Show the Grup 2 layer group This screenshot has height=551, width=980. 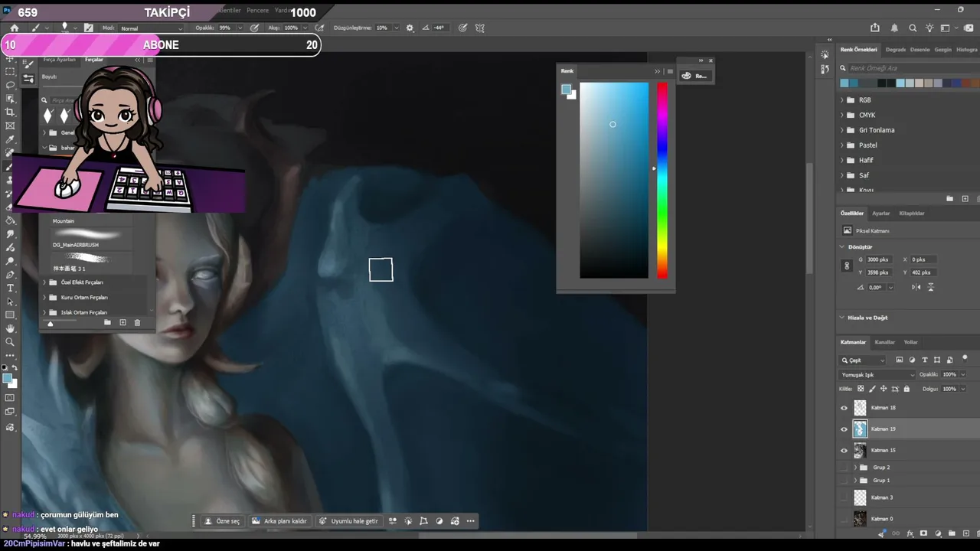point(844,468)
